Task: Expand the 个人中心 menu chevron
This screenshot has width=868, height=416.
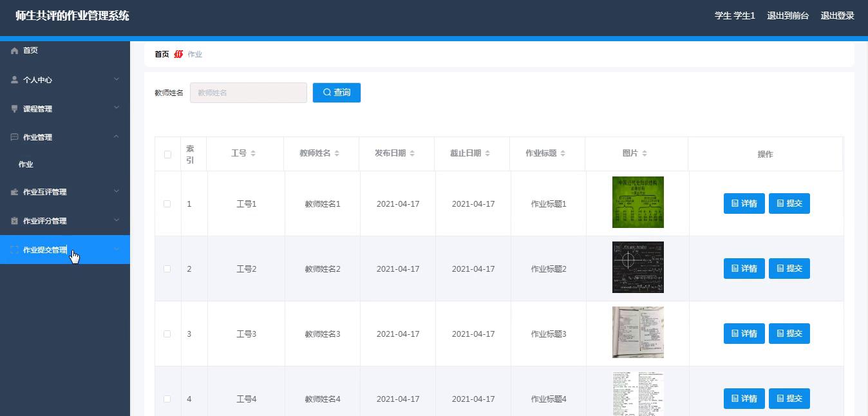Action: [117, 79]
